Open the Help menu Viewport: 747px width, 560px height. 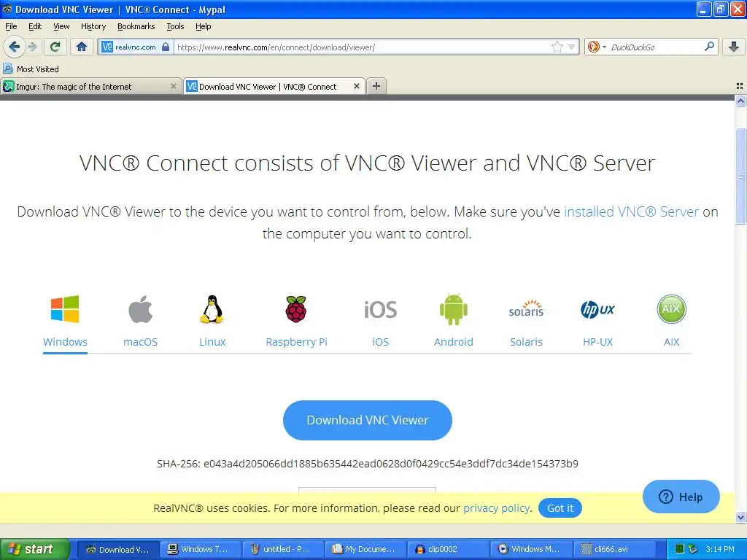[204, 26]
